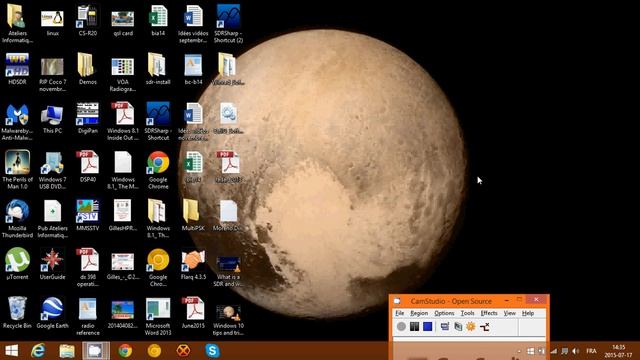Select the Google Chrome desktop shortcut
Screen dimensions: 640x360
158,170
